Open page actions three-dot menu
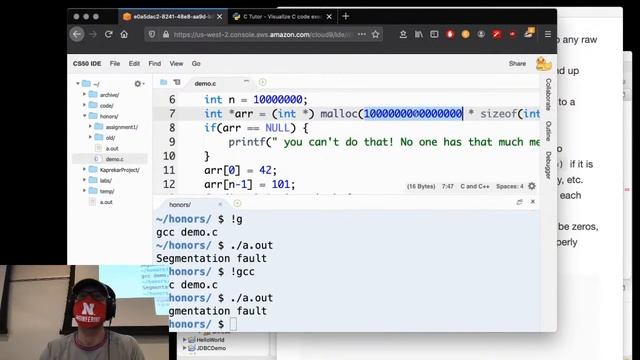This screenshot has height=360, width=640. click(362, 34)
